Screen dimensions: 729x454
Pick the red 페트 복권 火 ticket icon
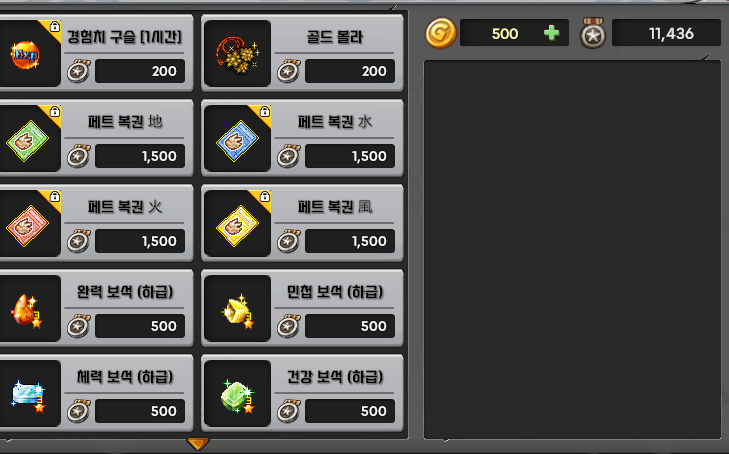[x=27, y=226]
